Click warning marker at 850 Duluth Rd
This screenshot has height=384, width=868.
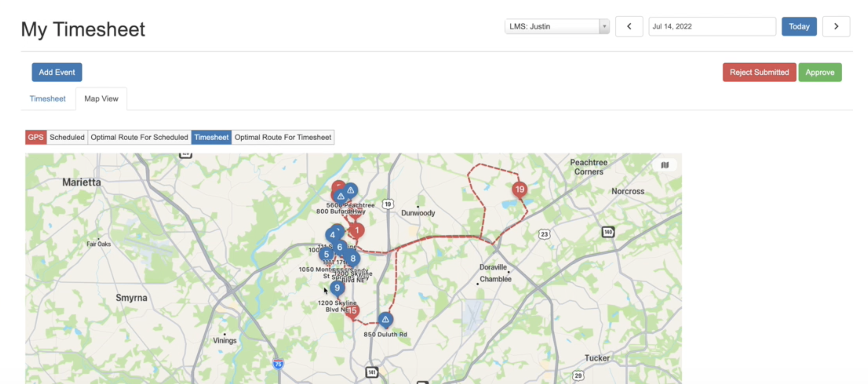click(x=385, y=319)
